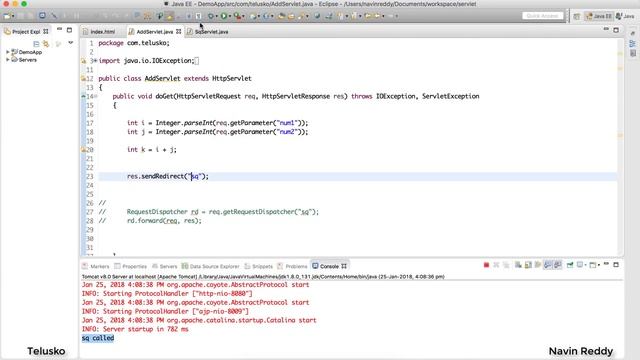Select the AddServlet.java editor tab
The height and width of the screenshot is (360, 640).
pyautogui.click(x=154, y=31)
